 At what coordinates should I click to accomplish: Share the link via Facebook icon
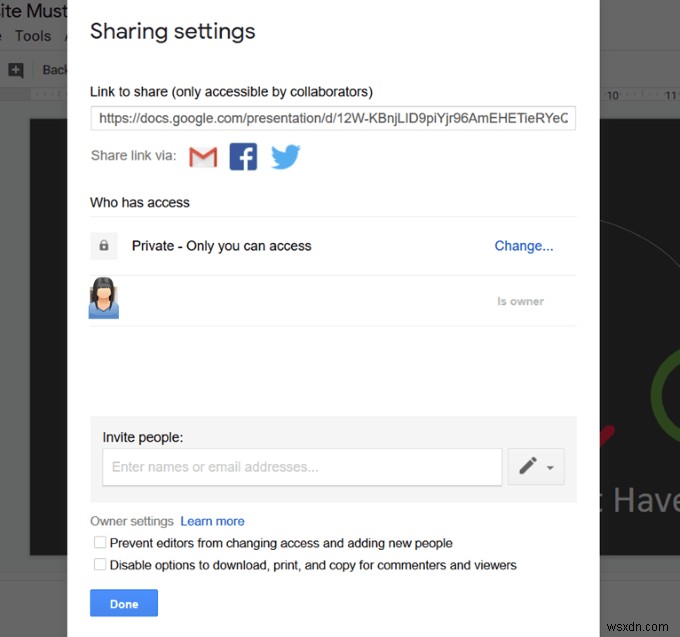(x=243, y=157)
